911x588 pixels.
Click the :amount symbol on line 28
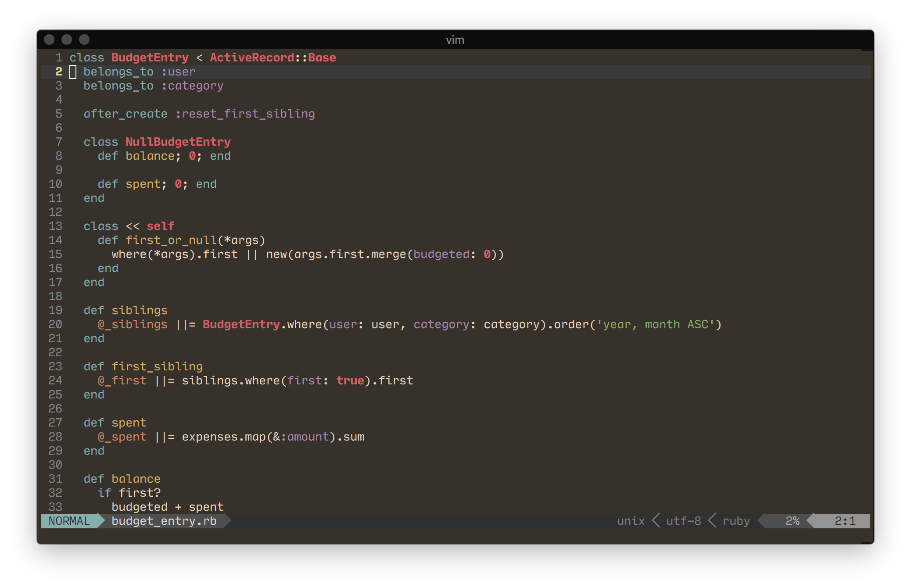click(305, 437)
